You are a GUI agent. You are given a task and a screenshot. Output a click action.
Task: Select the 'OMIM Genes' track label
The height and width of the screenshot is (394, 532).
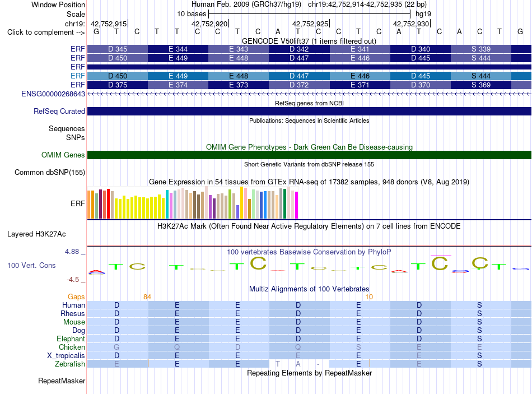pos(63,155)
